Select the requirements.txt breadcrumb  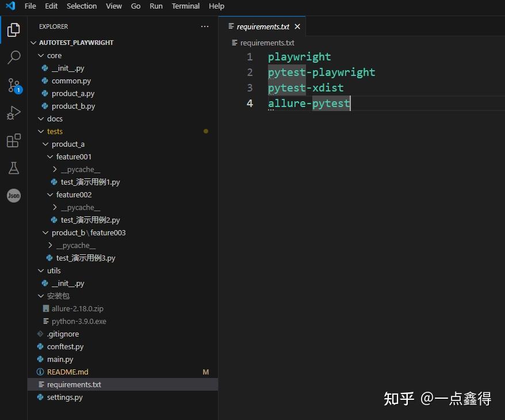tap(267, 43)
